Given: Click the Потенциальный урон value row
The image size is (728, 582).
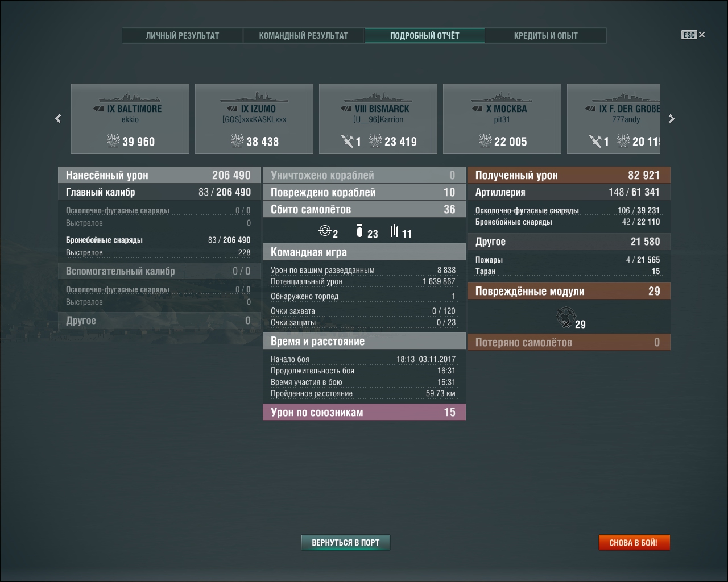Looking at the screenshot, I should tap(363, 281).
